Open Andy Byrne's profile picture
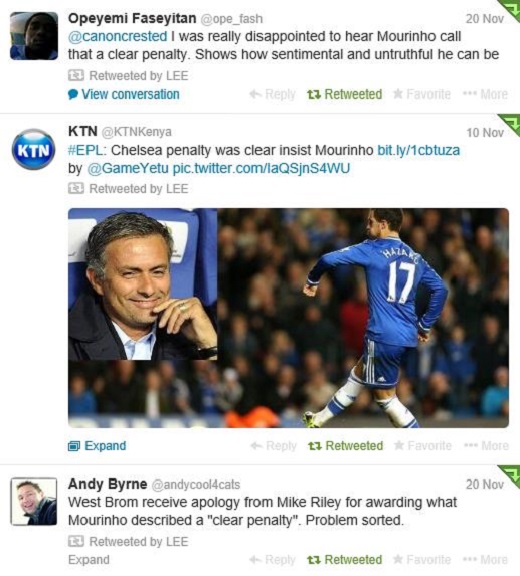This screenshot has height=576, width=520. (x=34, y=501)
